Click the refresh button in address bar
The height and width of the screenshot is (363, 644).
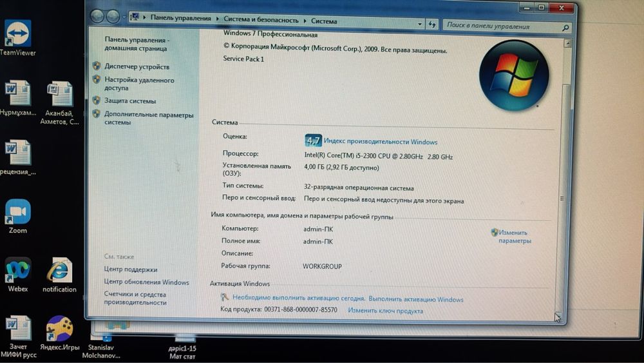pyautogui.click(x=431, y=25)
